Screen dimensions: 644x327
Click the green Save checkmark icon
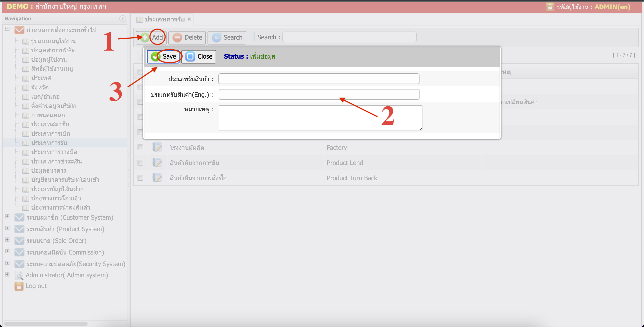tap(155, 57)
